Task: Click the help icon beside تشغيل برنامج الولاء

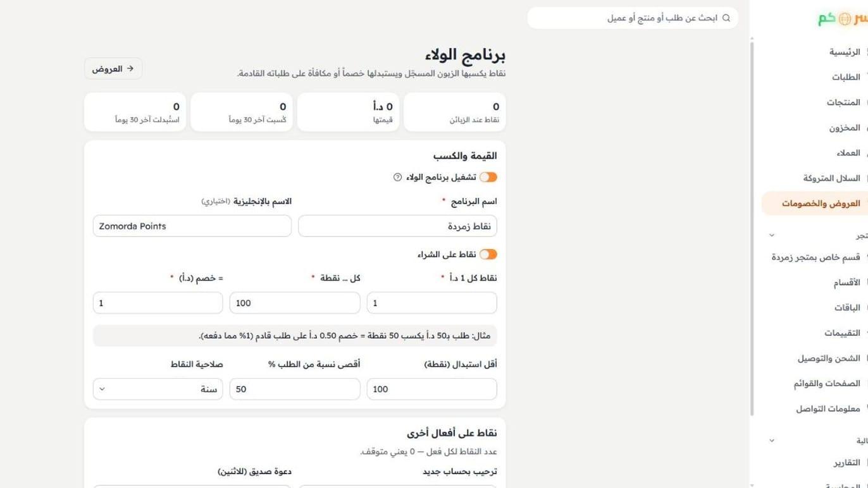Action: [397, 178]
